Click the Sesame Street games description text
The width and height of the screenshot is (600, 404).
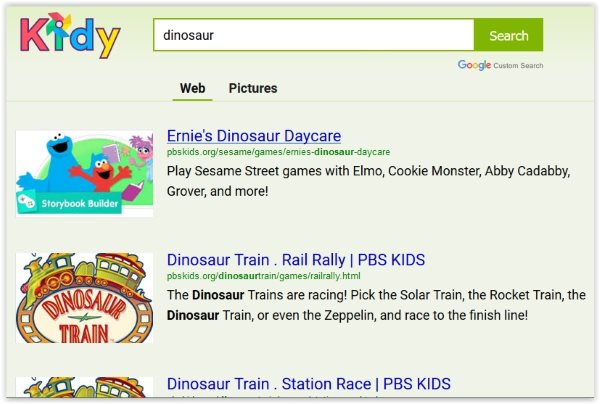(x=367, y=180)
